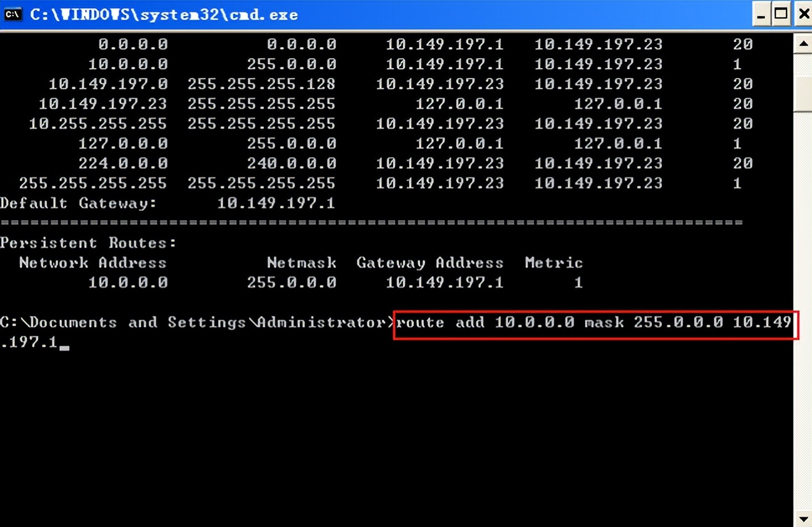Maximize the cmd.exe window
The height and width of the screenshot is (527, 812).
(781, 14)
